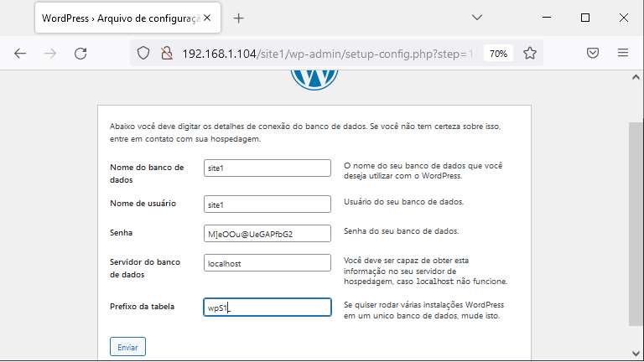644x362 pixels.
Task: Click the WordPress logo at top
Action: pyautogui.click(x=314, y=80)
